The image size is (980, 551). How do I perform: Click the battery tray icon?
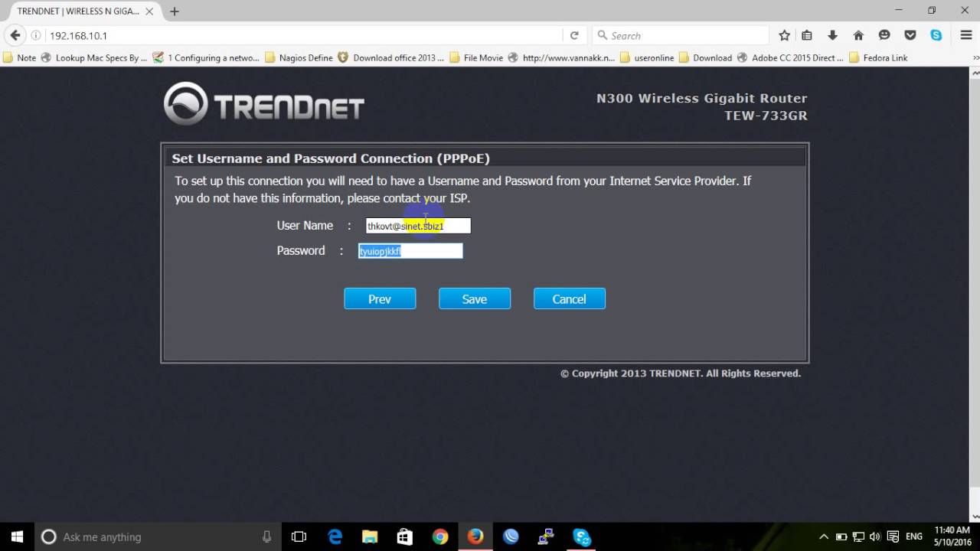click(x=841, y=536)
